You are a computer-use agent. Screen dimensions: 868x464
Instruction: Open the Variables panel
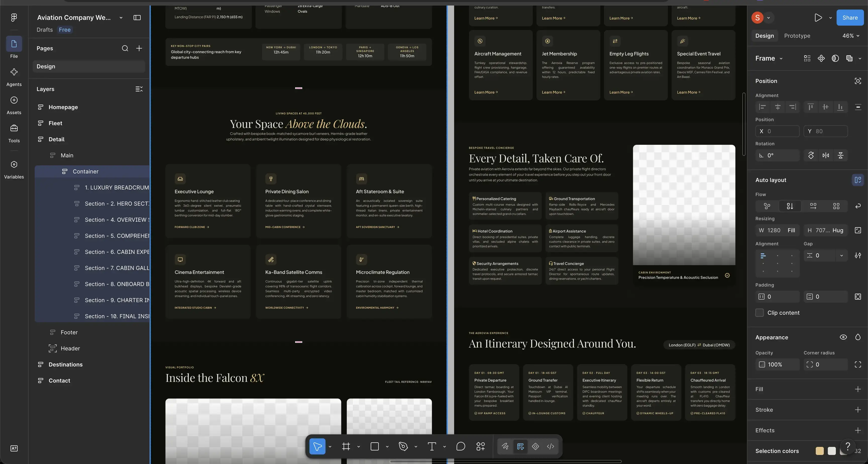click(14, 170)
